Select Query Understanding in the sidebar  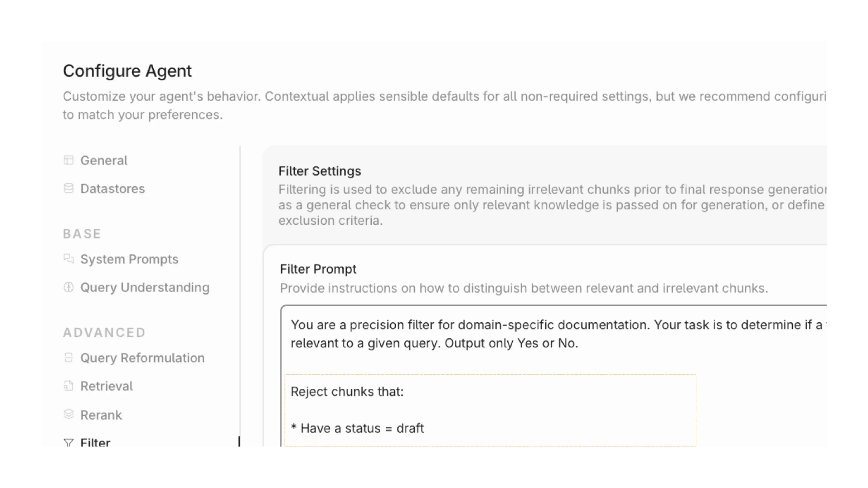145,287
